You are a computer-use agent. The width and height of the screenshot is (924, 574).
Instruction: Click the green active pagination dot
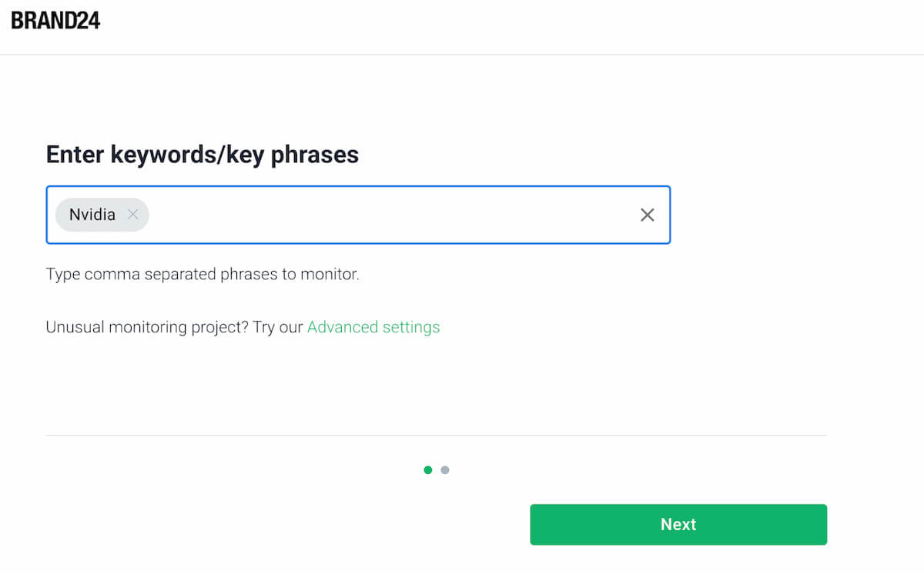click(x=428, y=469)
